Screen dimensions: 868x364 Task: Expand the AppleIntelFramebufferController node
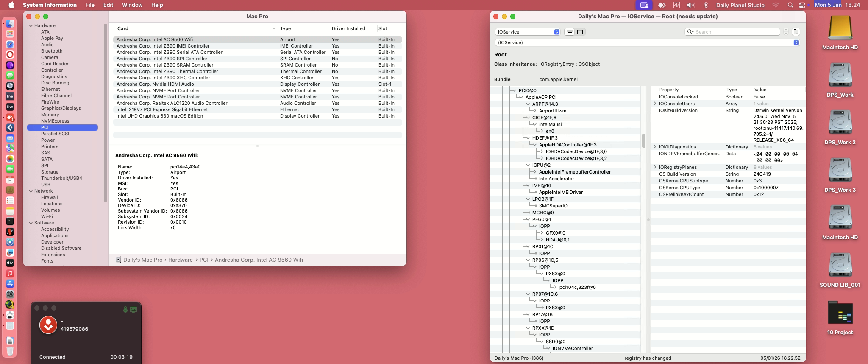pyautogui.click(x=534, y=172)
